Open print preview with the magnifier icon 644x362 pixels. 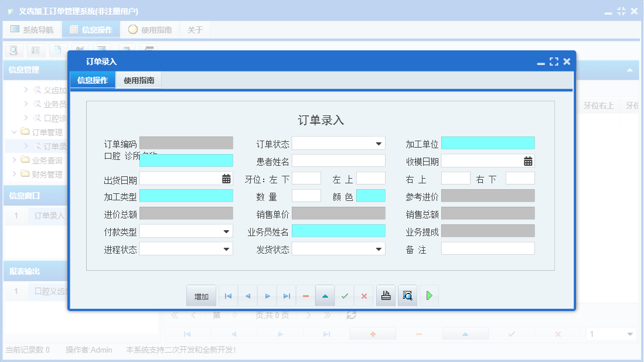[407, 296]
